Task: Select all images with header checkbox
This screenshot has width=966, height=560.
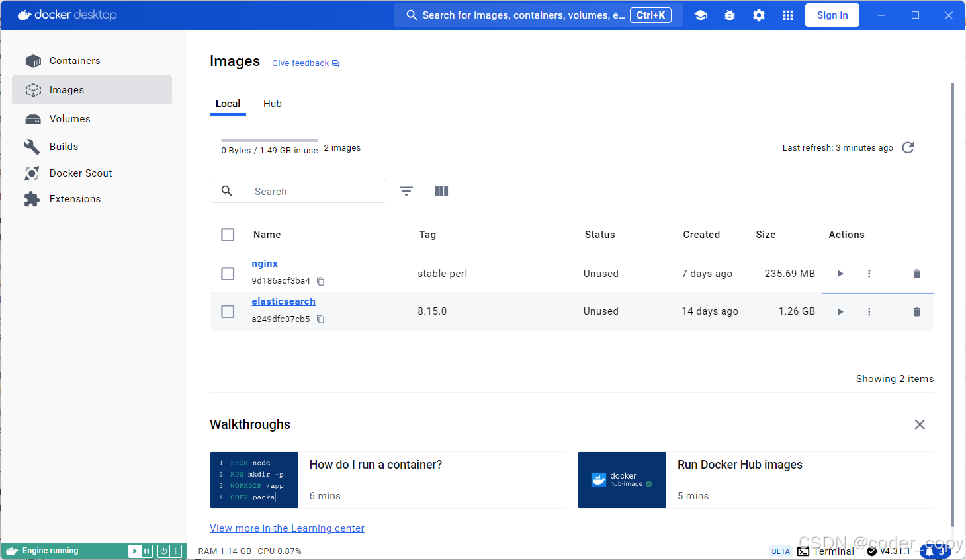Action: pos(228,235)
